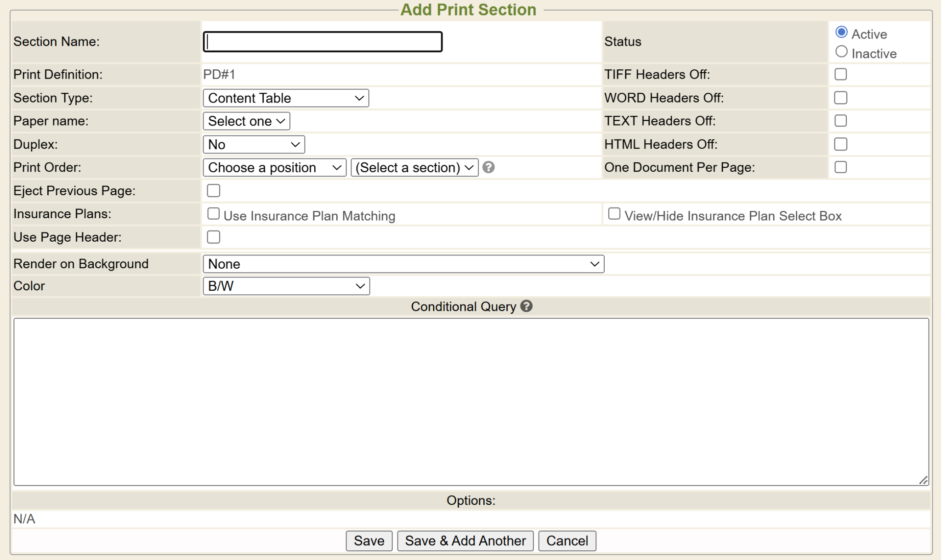Click the Print Order help question icon
The width and height of the screenshot is (941, 560).
coord(488,167)
